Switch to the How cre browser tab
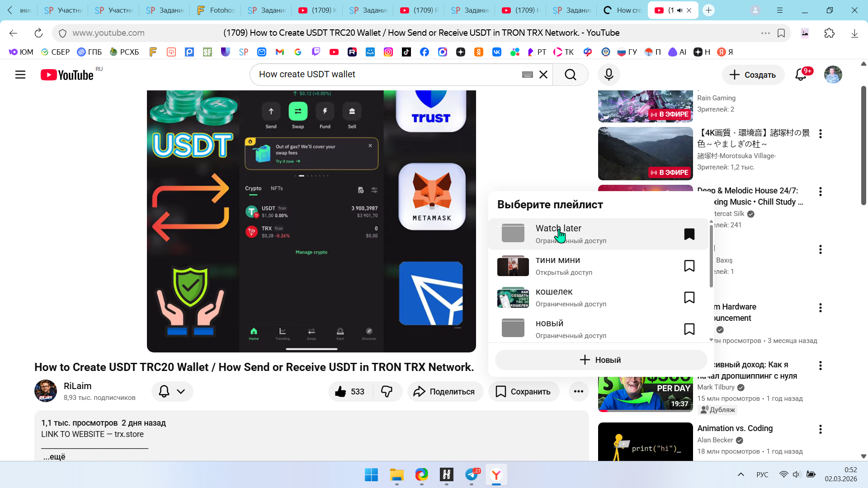The image size is (868, 488). [x=623, y=10]
